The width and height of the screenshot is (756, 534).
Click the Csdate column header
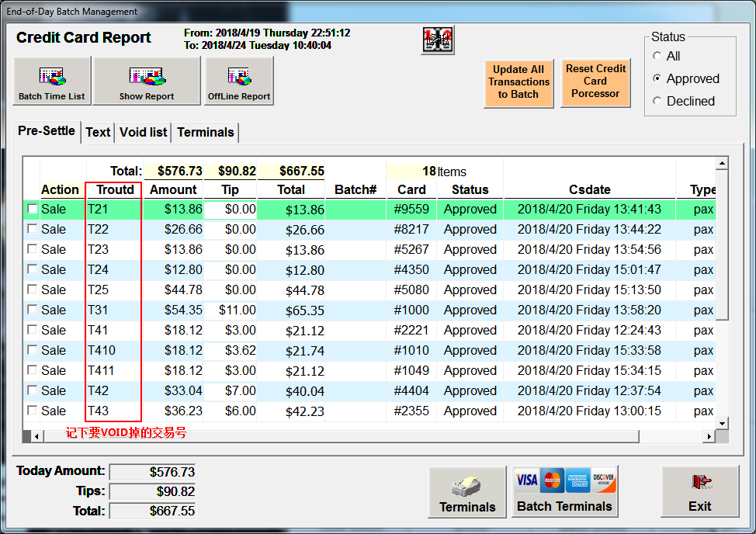(x=590, y=189)
